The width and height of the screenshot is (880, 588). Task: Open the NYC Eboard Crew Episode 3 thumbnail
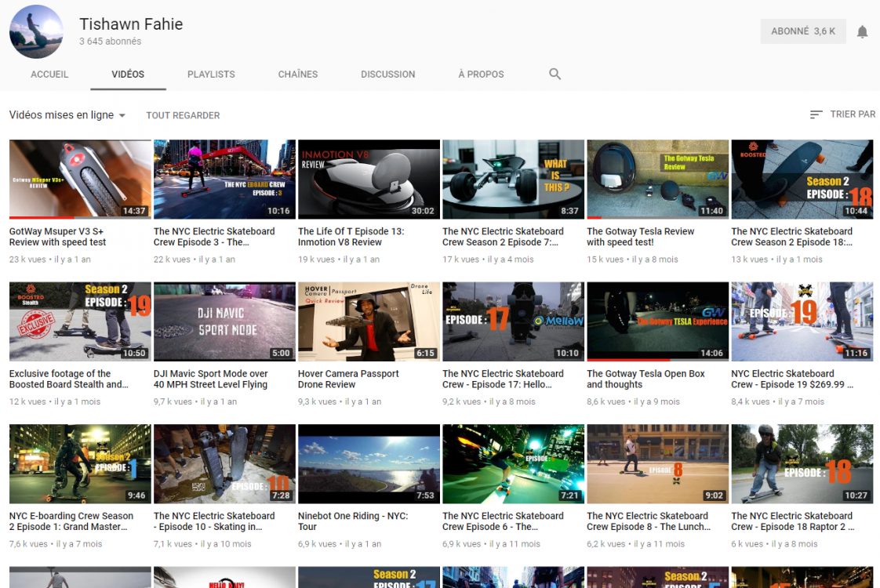pyautogui.click(x=224, y=179)
